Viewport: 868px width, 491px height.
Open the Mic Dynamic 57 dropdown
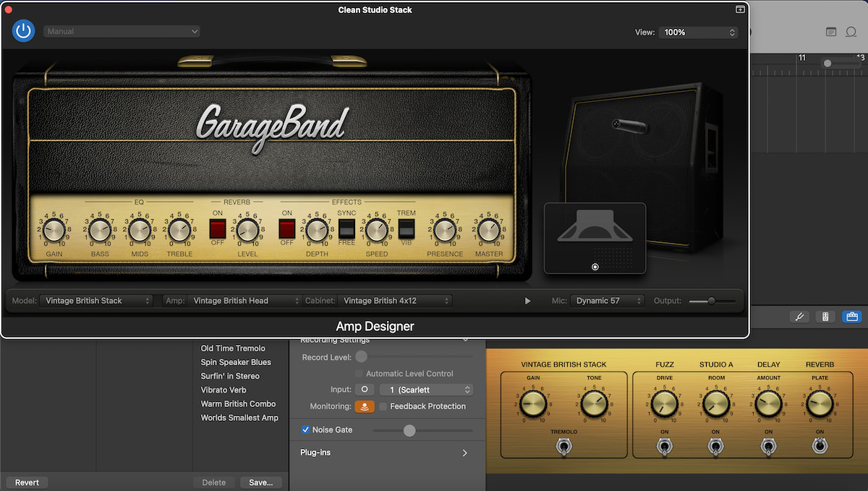click(x=607, y=301)
